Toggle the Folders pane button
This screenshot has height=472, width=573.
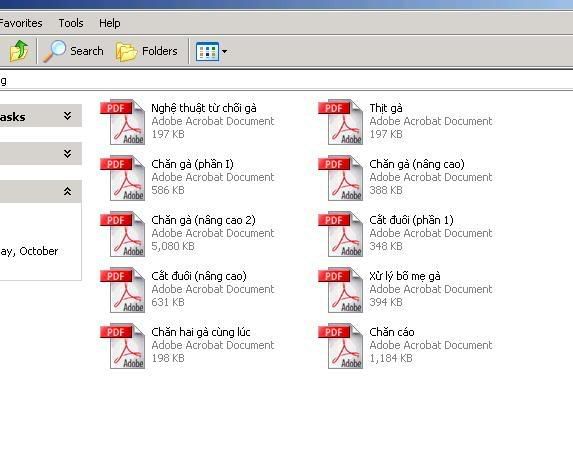tap(147, 51)
